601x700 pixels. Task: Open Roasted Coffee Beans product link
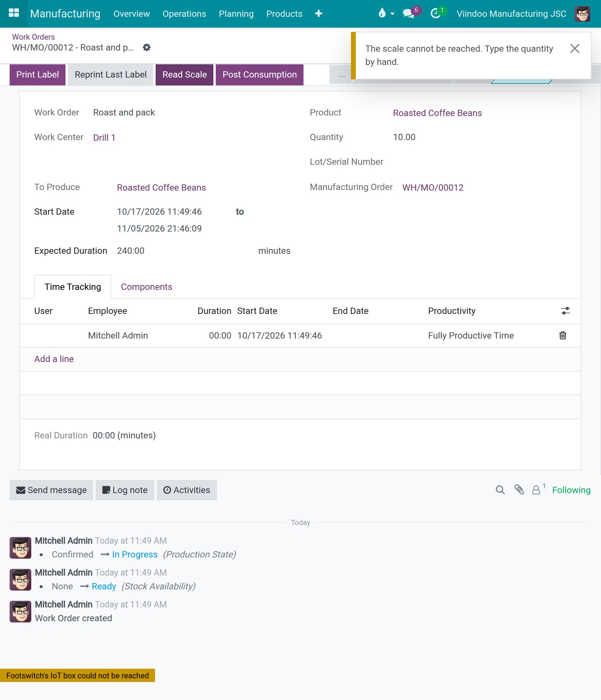pos(437,113)
